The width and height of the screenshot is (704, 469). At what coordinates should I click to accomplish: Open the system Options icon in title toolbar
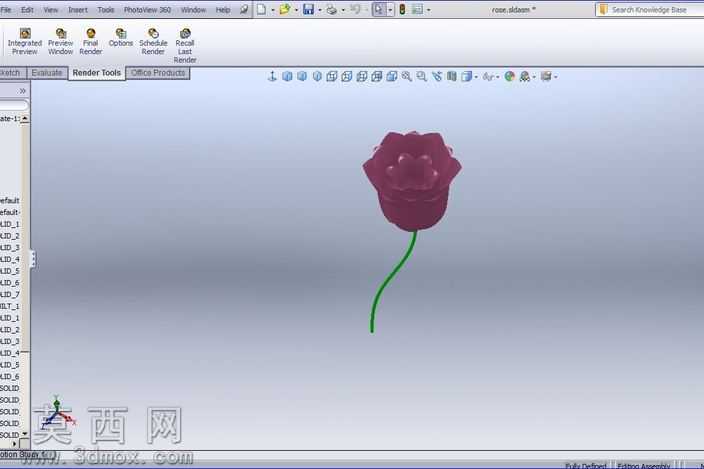coord(418,9)
